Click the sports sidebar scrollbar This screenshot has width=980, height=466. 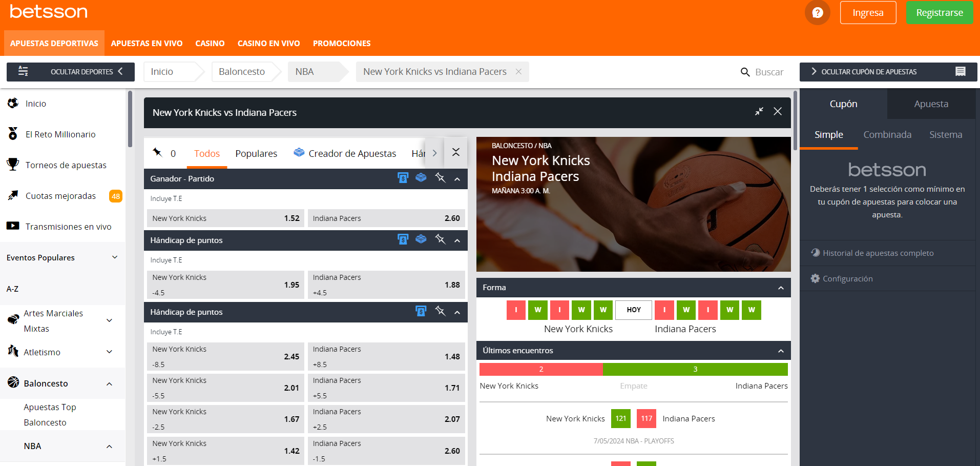click(x=130, y=119)
